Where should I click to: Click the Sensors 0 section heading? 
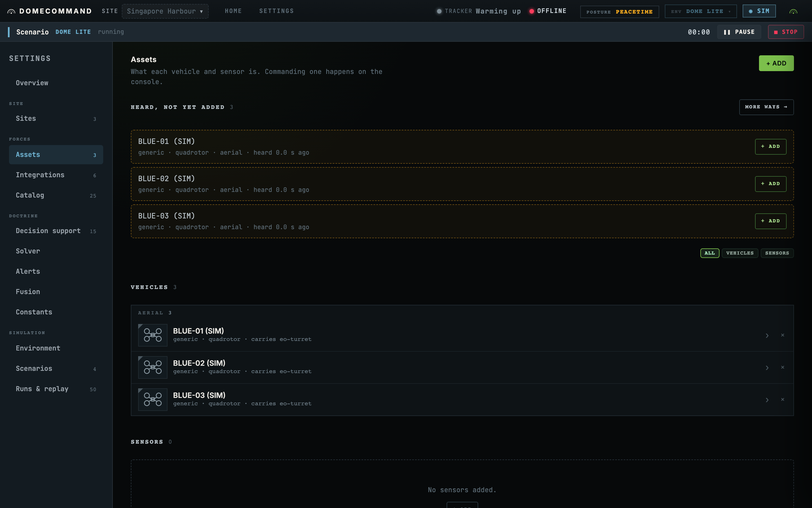151,442
